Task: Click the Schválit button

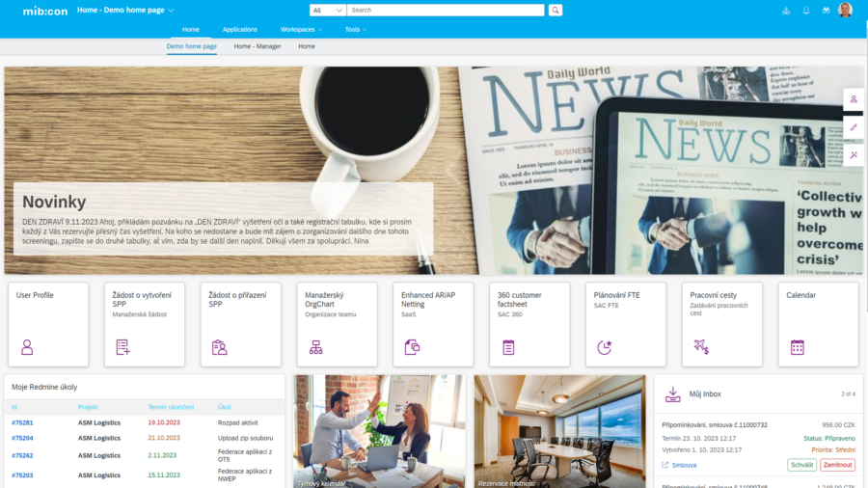Action: 801,465
